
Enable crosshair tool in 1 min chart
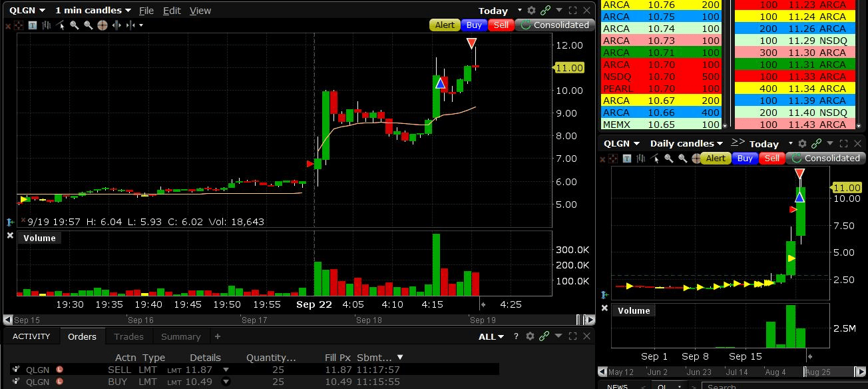103,25
